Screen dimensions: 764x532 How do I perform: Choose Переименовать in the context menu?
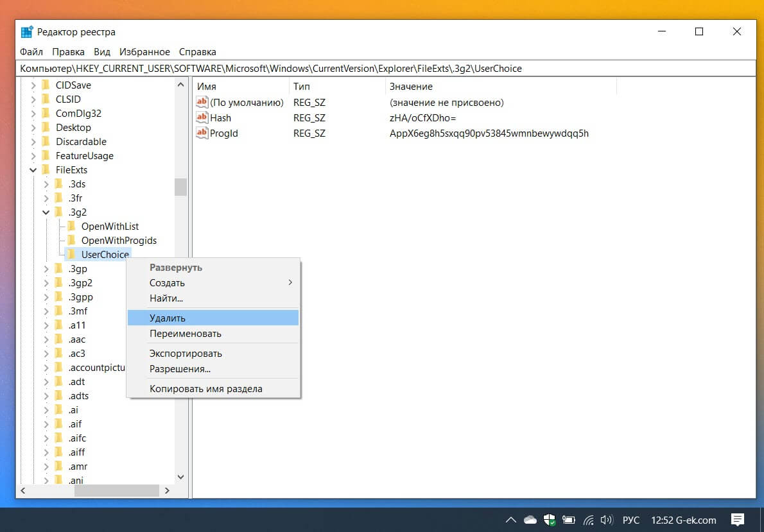pyautogui.click(x=213, y=333)
